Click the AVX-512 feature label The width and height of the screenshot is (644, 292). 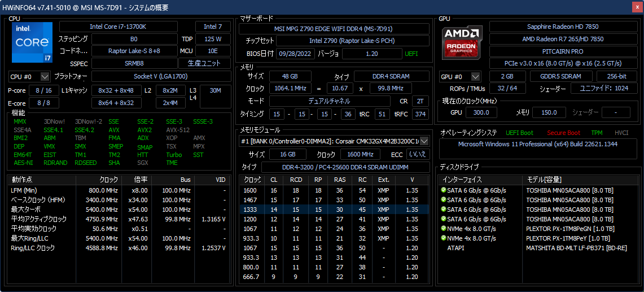click(x=178, y=130)
